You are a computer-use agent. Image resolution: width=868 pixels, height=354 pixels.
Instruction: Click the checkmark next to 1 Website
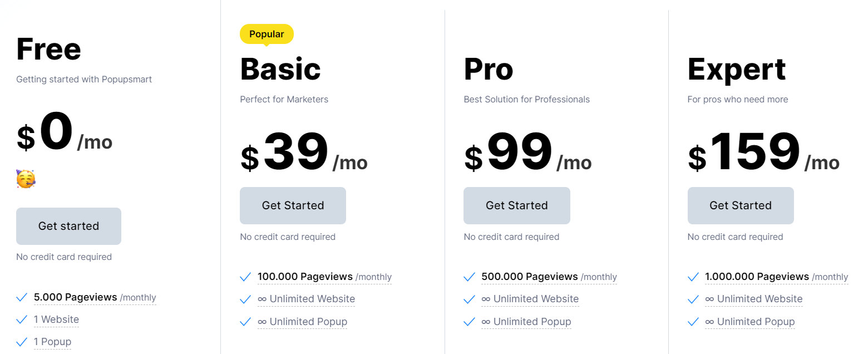coord(22,319)
